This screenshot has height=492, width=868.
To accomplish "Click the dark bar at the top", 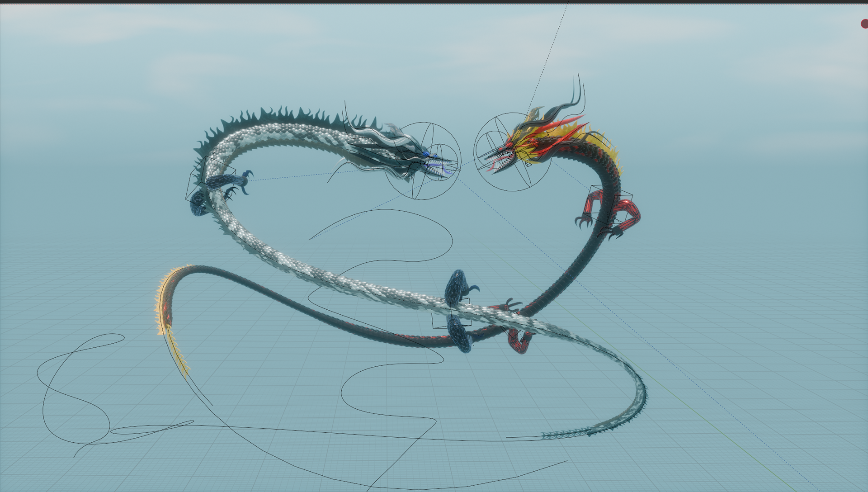I will 434,2.
